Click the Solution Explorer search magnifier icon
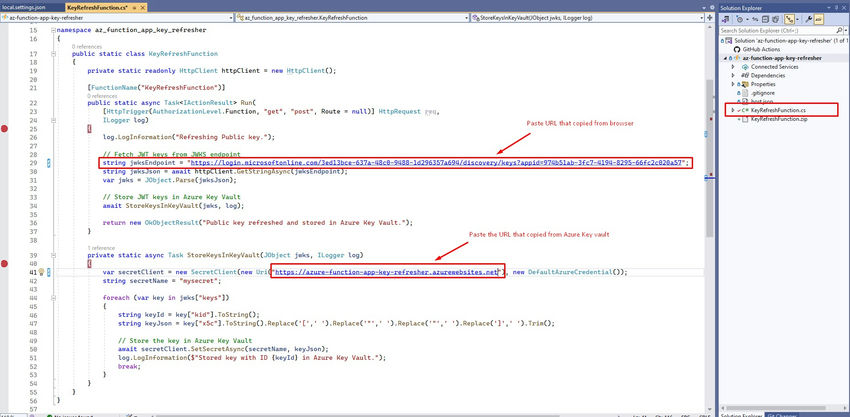Image resolution: width=850 pixels, height=417 pixels. point(839,30)
